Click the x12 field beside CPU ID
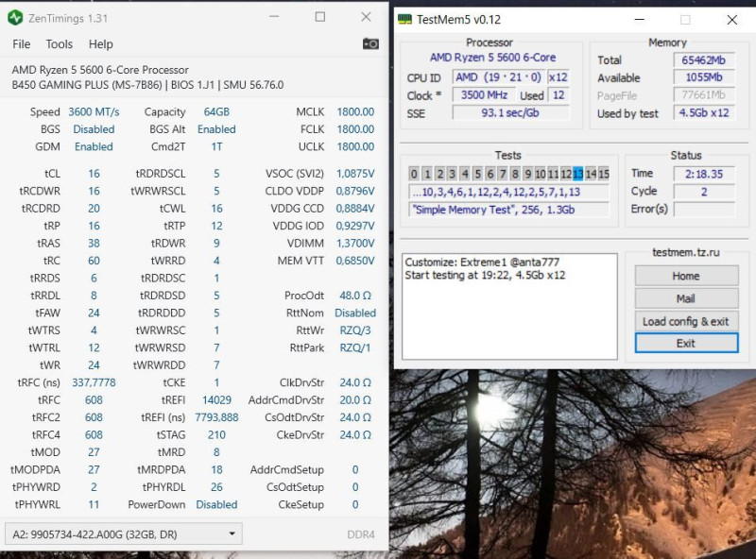756x559 pixels. [x=558, y=77]
